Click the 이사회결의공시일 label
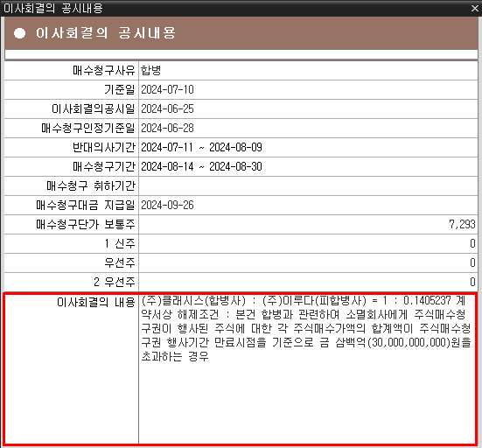482x448 pixels. [94, 108]
